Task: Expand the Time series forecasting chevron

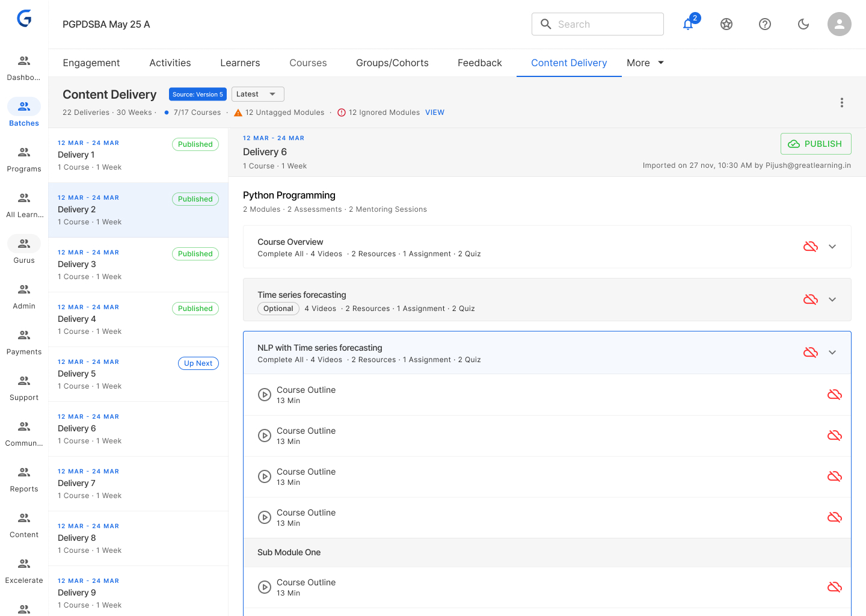Action: 832,300
